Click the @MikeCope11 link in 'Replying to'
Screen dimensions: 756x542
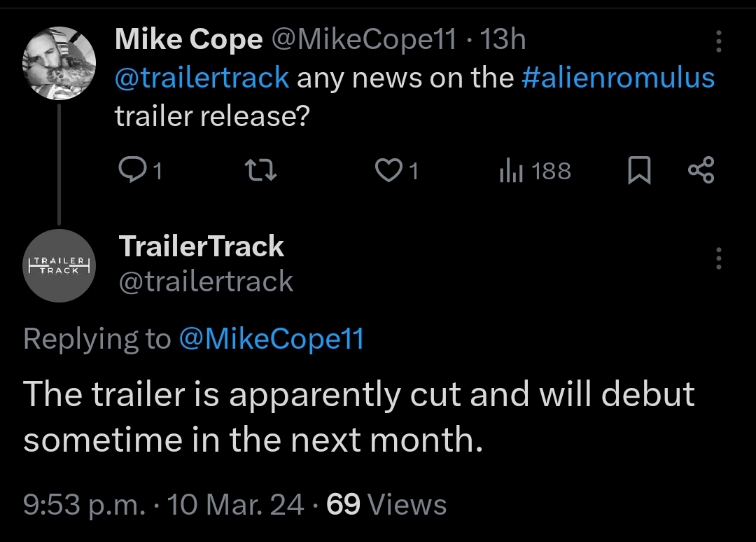272,340
